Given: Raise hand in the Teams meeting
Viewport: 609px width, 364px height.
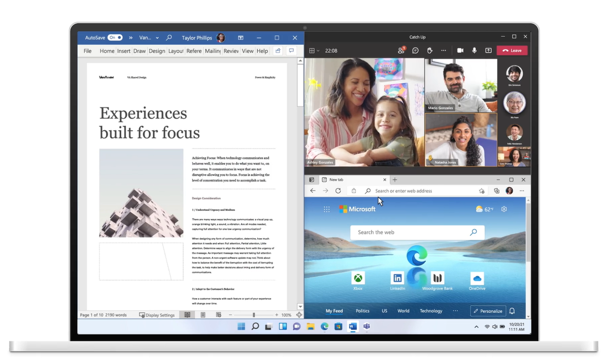Looking at the screenshot, I should pos(429,50).
